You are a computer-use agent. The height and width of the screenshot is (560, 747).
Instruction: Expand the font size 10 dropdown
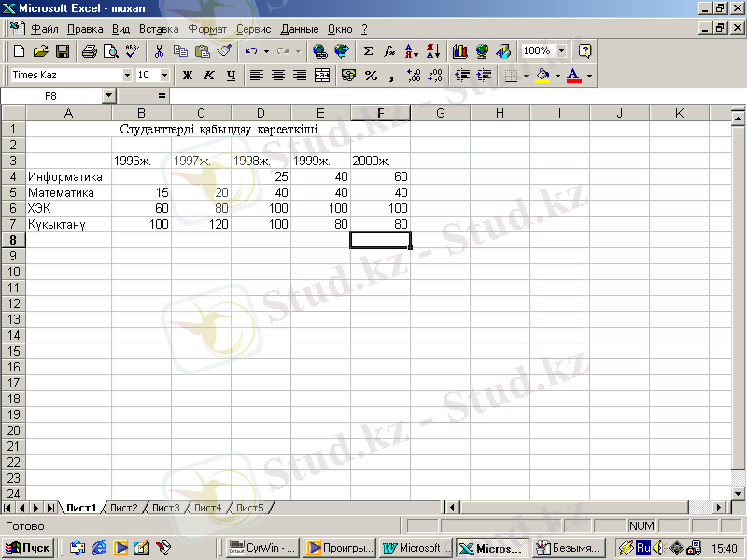pyautogui.click(x=165, y=75)
